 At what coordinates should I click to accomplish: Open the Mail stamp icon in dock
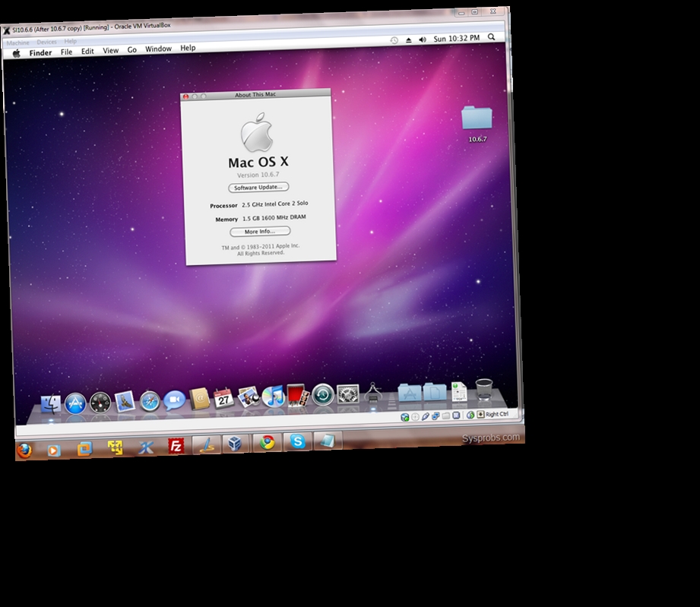pos(125,402)
